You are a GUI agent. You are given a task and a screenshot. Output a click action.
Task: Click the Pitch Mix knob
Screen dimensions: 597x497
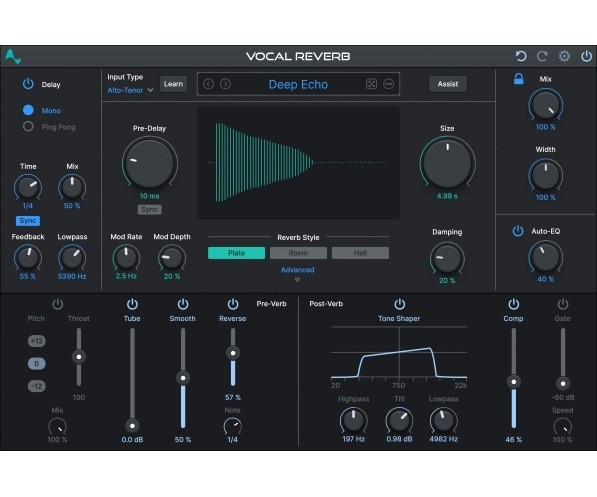coord(57,427)
